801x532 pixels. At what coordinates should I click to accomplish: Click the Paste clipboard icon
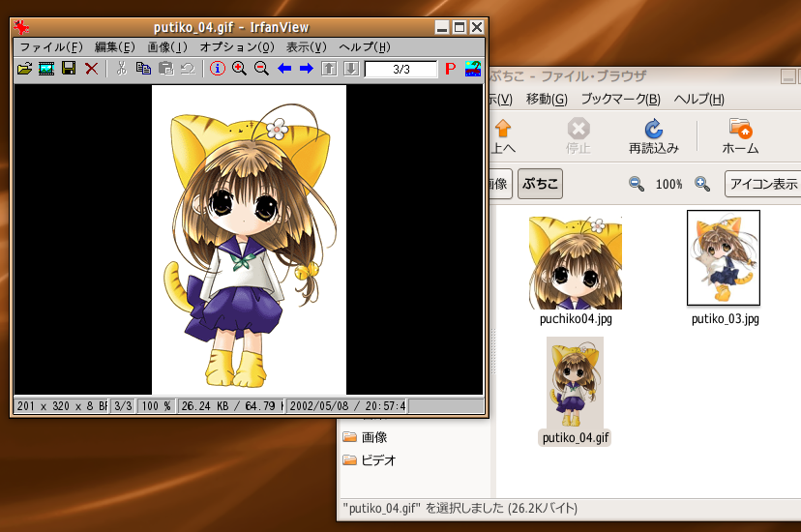pos(166,69)
